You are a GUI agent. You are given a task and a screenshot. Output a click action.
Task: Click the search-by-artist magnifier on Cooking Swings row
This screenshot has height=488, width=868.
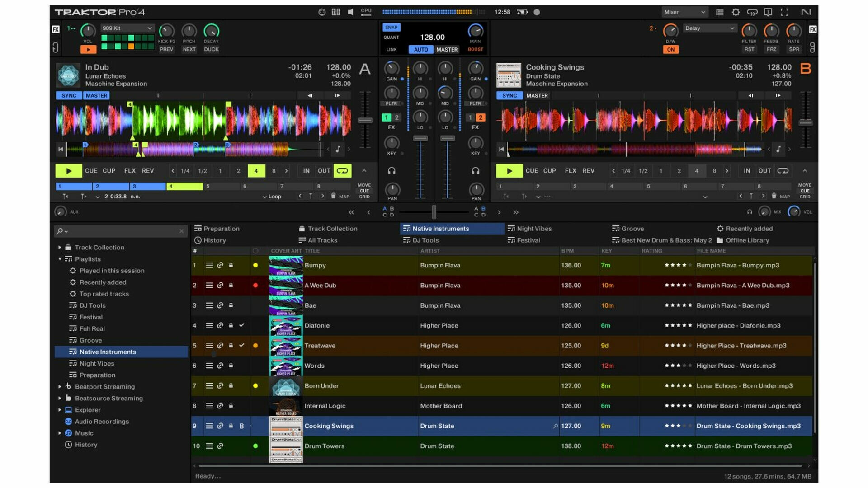point(556,426)
